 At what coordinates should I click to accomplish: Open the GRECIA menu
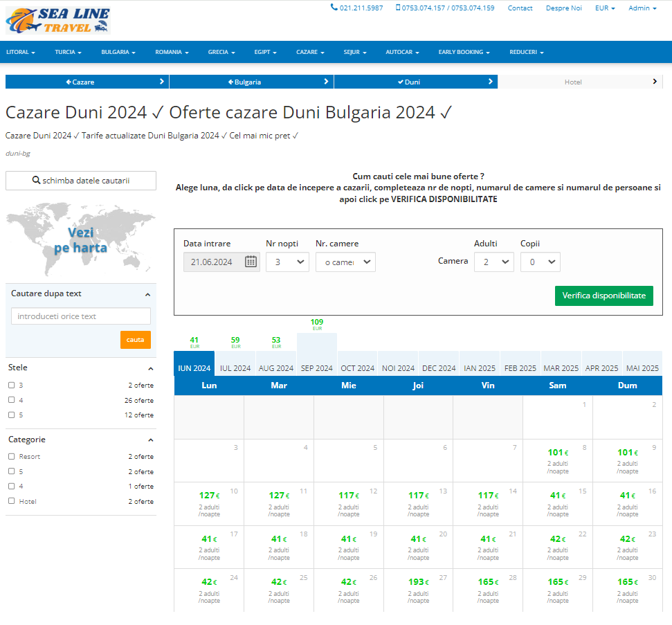221,52
